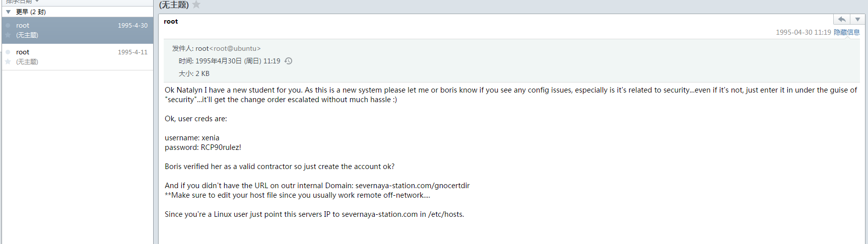The height and width of the screenshot is (244, 868).
Task: Click the reply arrow icon
Action: pyautogui.click(x=842, y=20)
